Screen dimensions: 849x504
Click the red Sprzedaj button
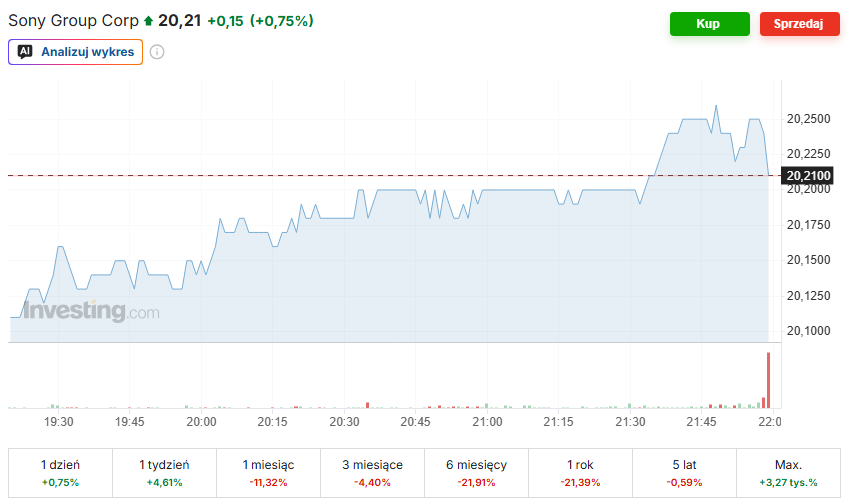point(799,24)
